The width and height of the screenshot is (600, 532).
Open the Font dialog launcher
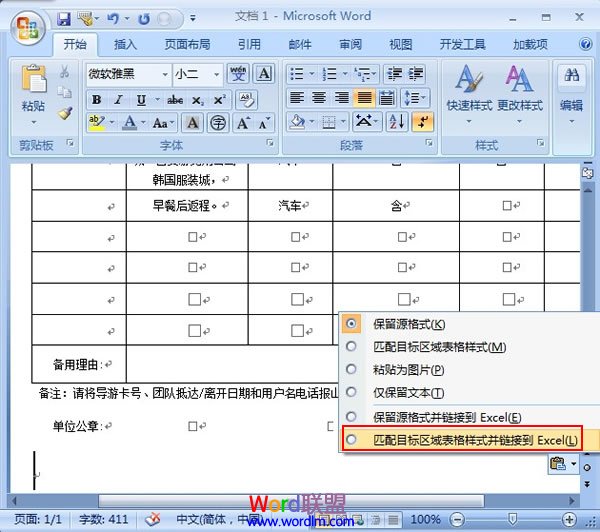[270, 143]
